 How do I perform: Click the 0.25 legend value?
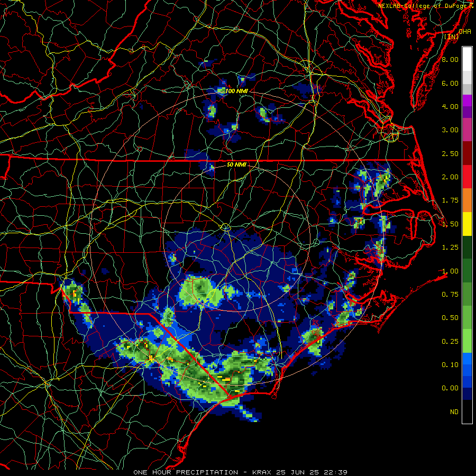click(450, 342)
